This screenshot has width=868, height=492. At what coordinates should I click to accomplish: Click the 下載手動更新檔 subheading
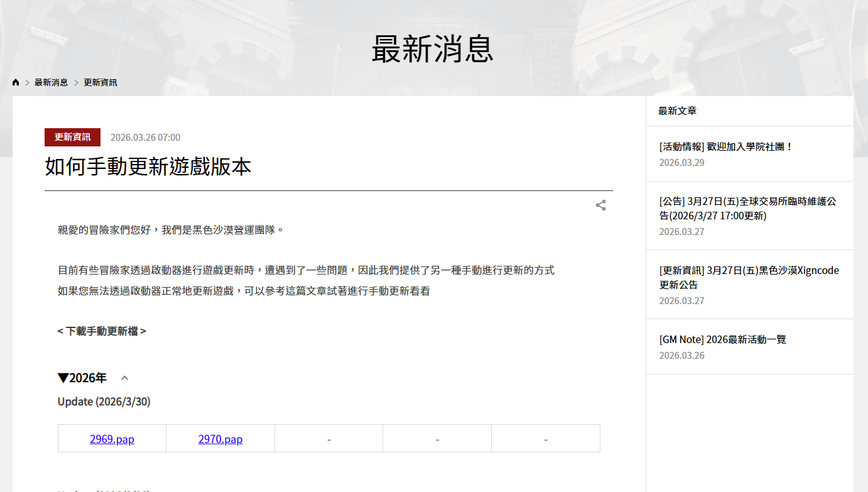click(x=102, y=331)
